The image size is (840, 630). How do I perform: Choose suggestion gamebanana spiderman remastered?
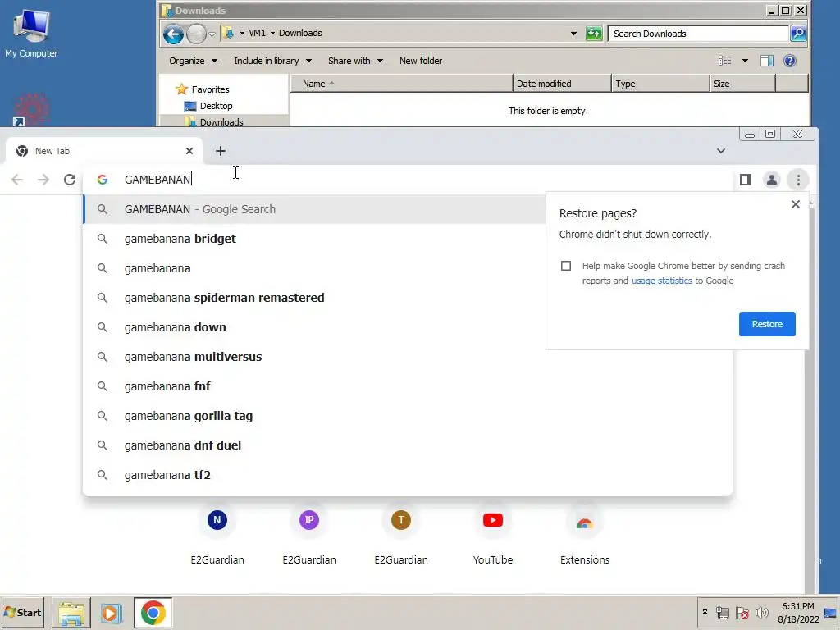coord(314,298)
